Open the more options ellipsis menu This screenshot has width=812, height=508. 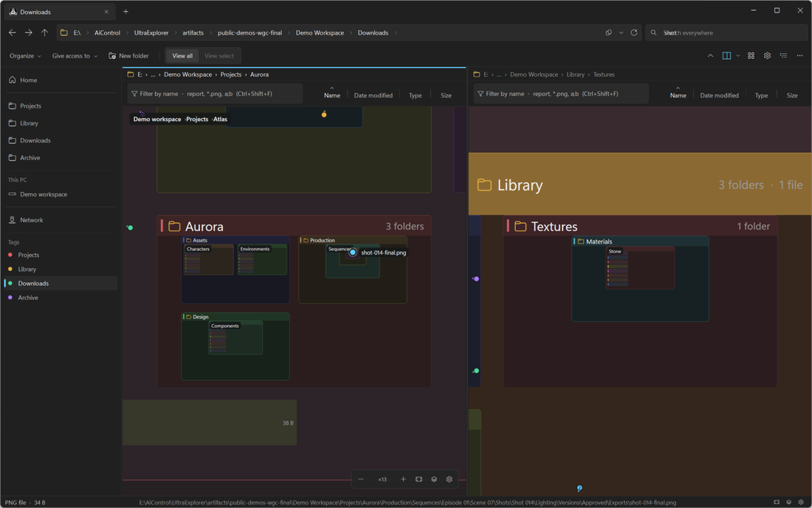tap(799, 56)
